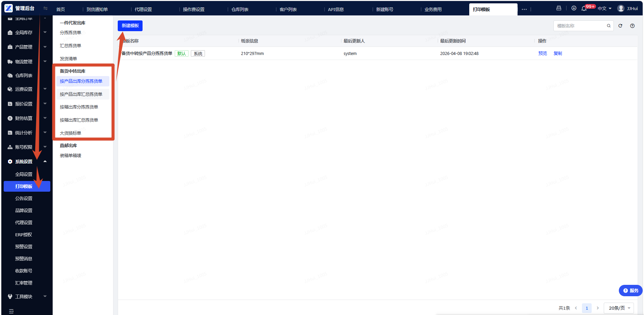Screen dimensions: 644x315
Task: Open the print icon in top bar
Action: click(559, 8)
